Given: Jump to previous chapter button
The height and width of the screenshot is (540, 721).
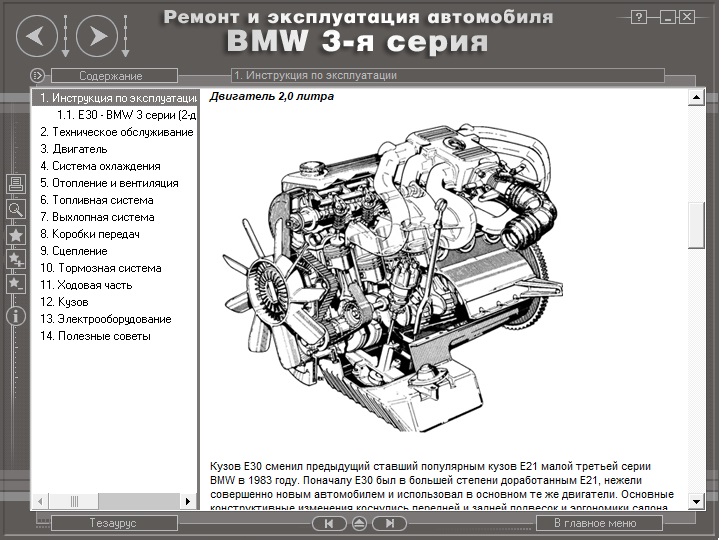Looking at the screenshot, I should tap(329, 523).
